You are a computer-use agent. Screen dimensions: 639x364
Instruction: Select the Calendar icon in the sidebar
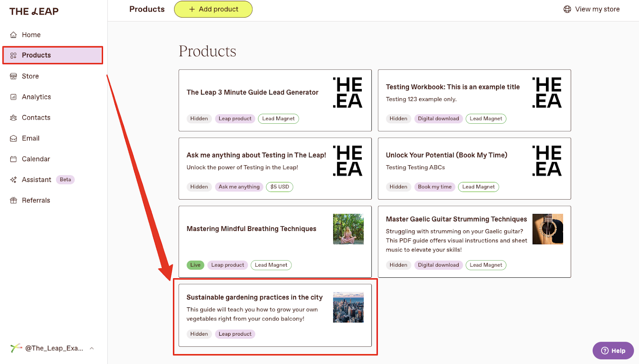[14, 159]
